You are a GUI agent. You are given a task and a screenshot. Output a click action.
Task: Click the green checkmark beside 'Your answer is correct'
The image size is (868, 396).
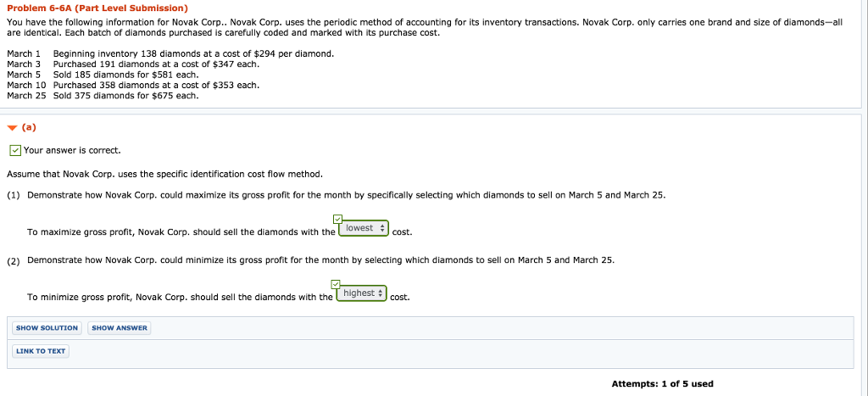tap(15, 151)
